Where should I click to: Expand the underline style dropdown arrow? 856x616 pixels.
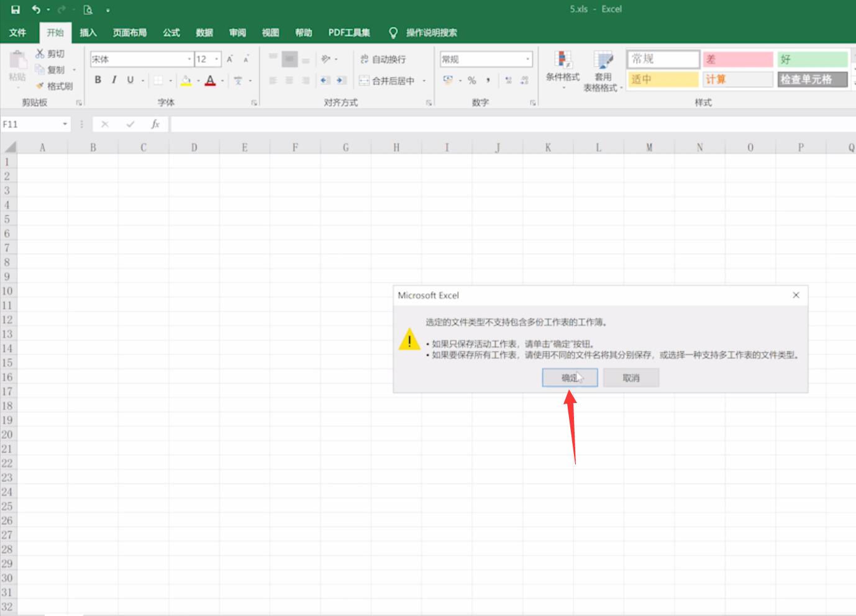[x=143, y=81]
